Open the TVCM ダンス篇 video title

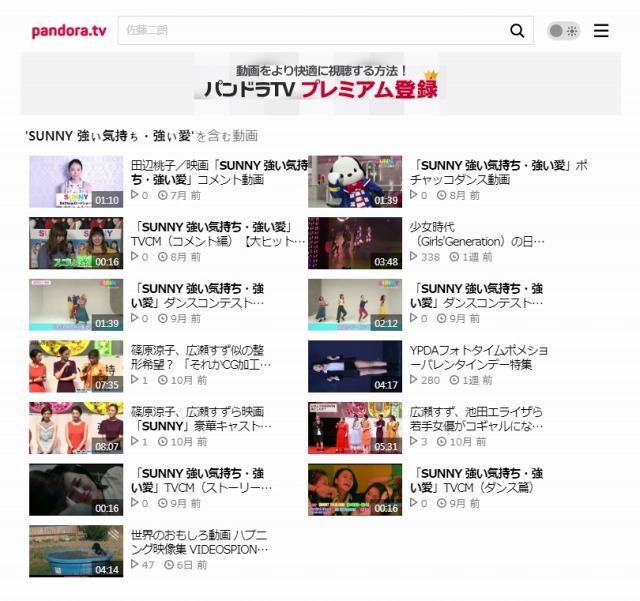[478, 480]
